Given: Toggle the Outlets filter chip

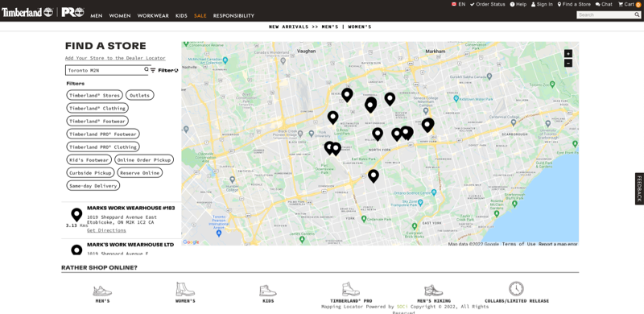Looking at the screenshot, I should (x=139, y=95).
